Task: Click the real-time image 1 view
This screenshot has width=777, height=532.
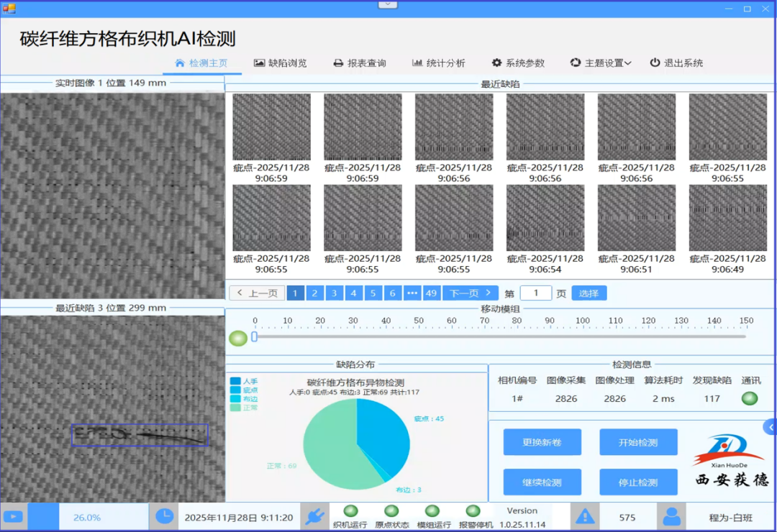Action: pos(112,196)
